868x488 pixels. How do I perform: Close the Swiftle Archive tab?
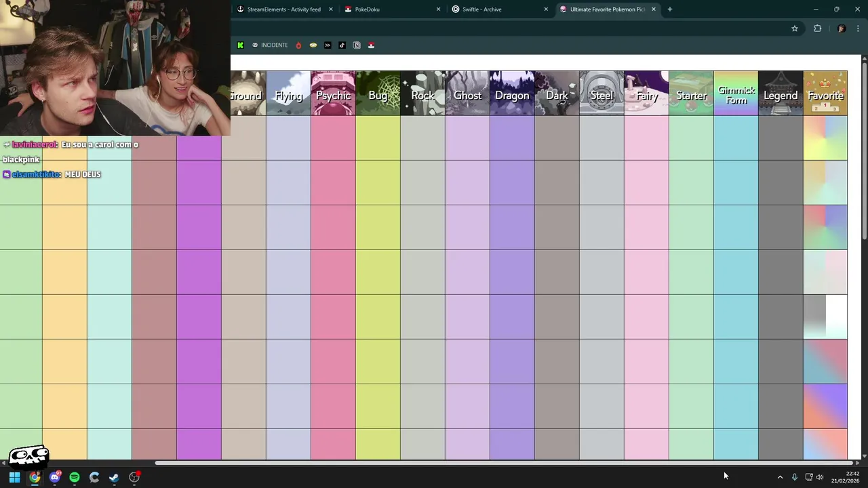point(546,9)
